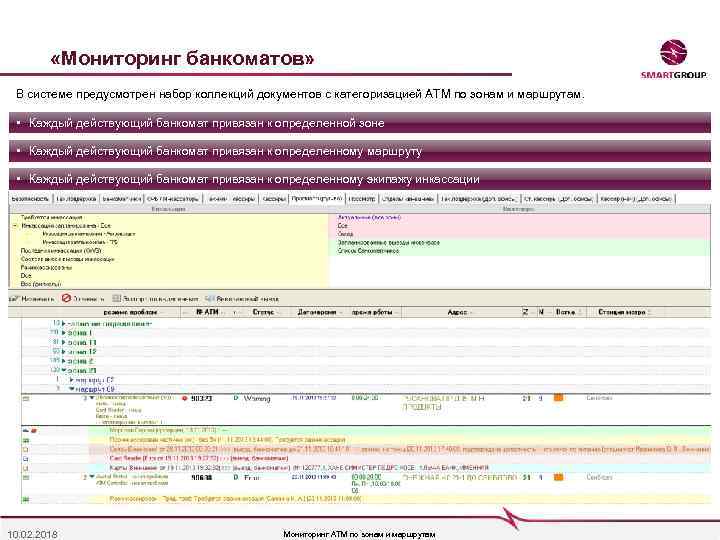720x540 pixels.
Task: Sort by the № АТМ column header
Action: click(208, 312)
